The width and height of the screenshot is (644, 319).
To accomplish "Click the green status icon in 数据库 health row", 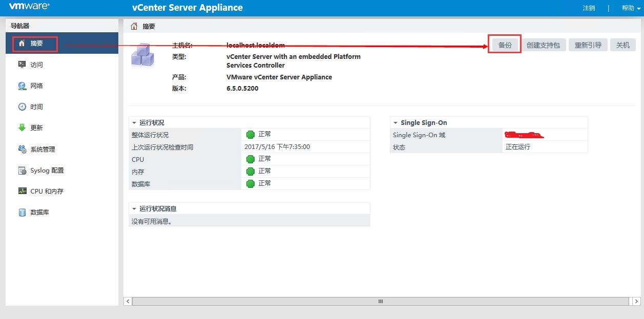I will pos(251,184).
